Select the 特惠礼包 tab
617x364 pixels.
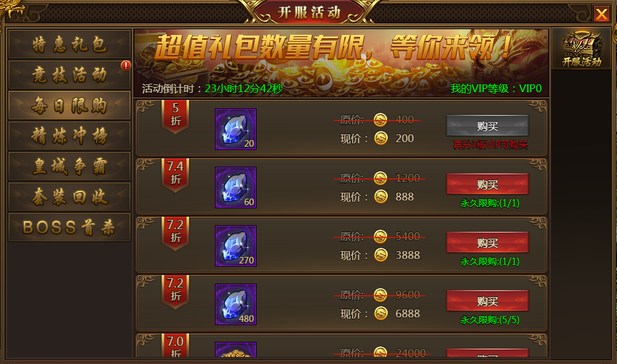(69, 44)
